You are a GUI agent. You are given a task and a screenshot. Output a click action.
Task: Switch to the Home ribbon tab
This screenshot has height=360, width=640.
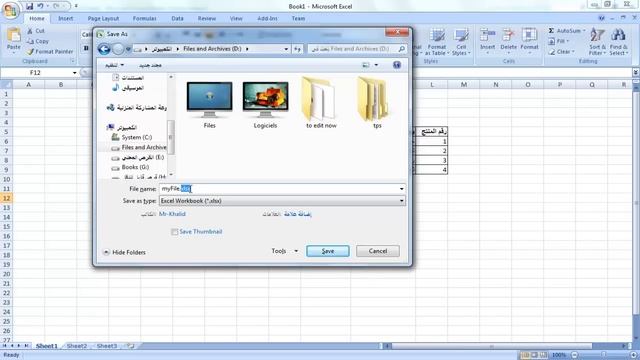[x=37, y=18]
